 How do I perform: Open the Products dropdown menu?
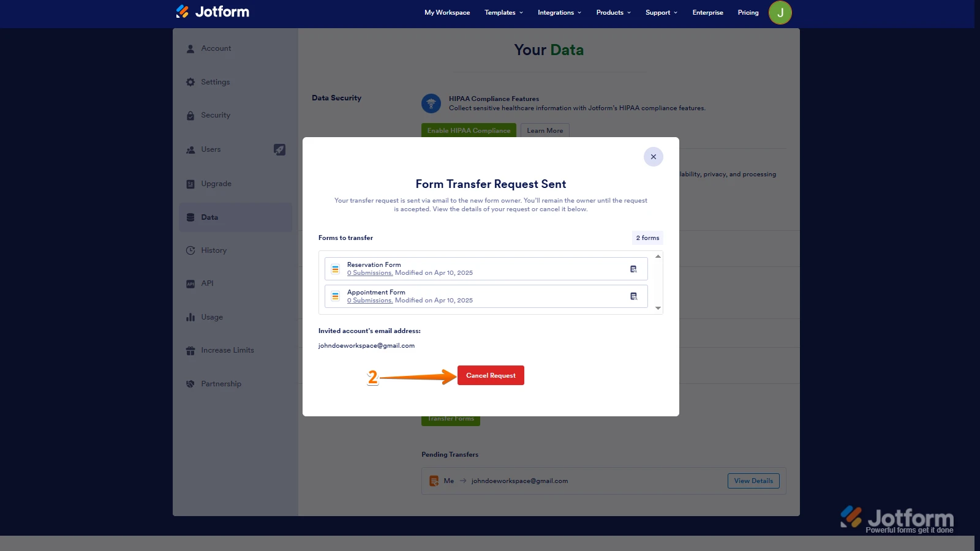click(613, 12)
